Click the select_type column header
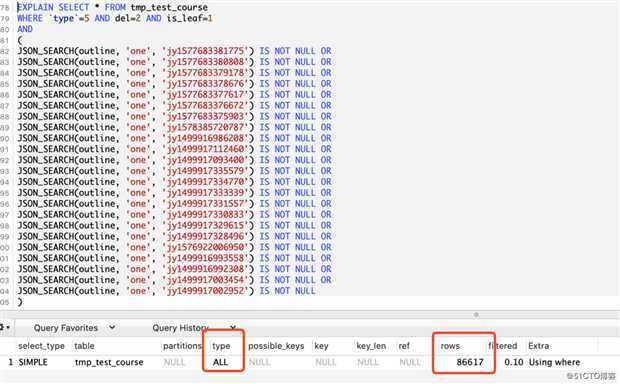The width and height of the screenshot is (620, 384). pyautogui.click(x=41, y=346)
